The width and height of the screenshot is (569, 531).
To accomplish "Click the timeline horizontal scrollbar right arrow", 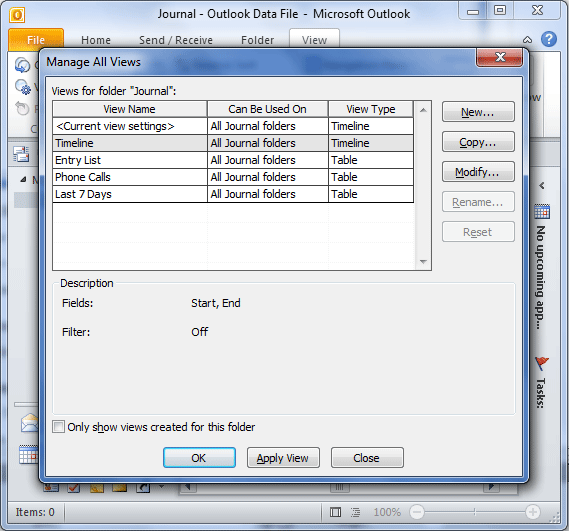I will (491, 487).
